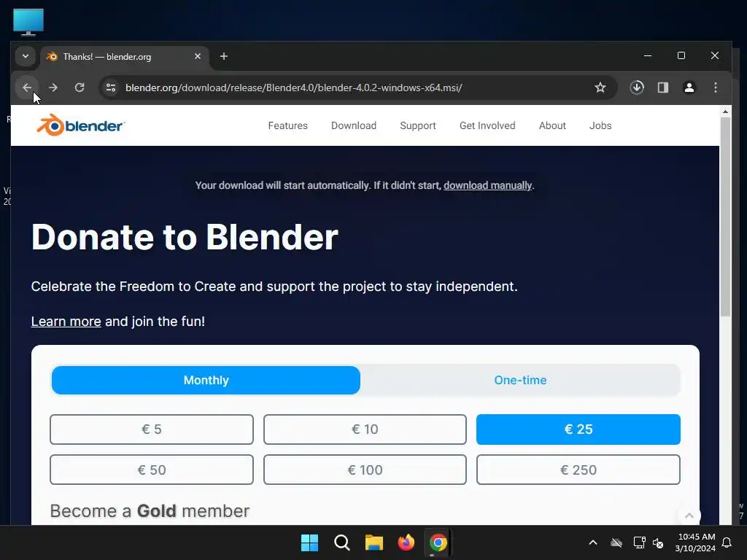This screenshot has width=747, height=560.
Task: Choose the € 10 amount
Action: [365, 429]
